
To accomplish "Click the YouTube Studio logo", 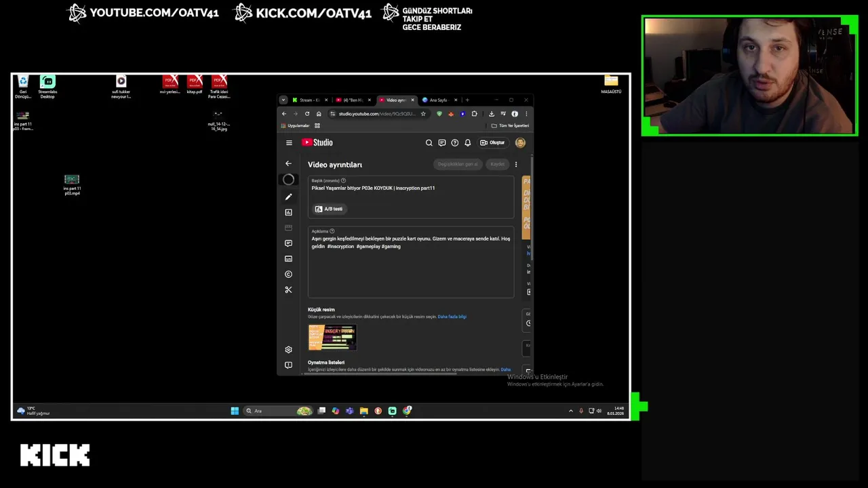I will point(317,142).
